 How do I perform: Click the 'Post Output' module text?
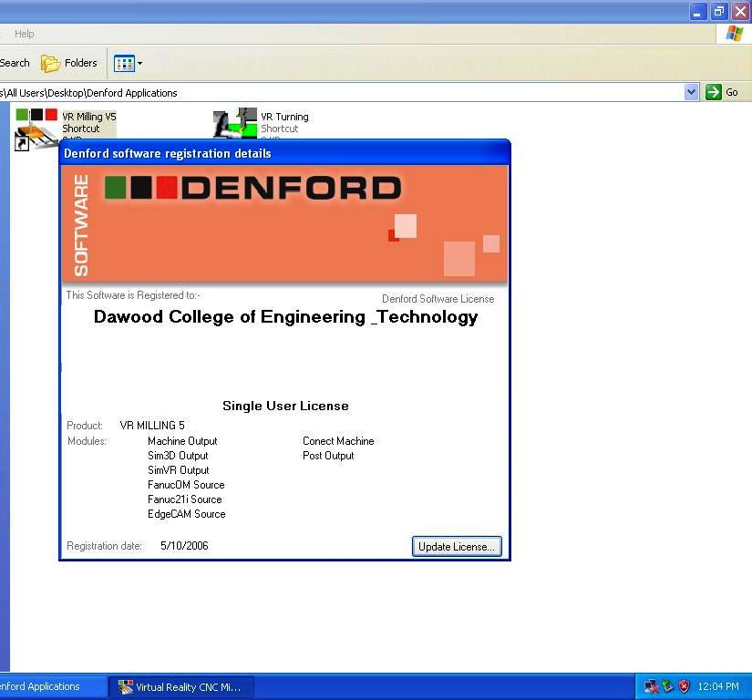(x=328, y=456)
